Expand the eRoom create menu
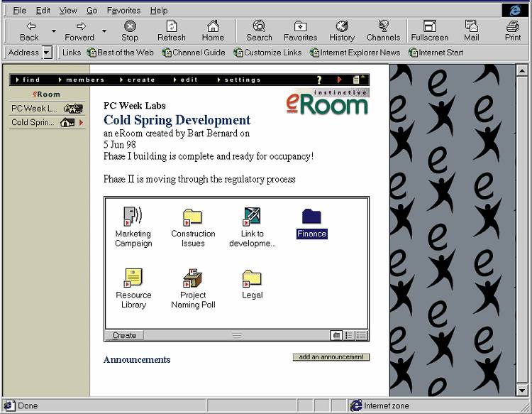The width and height of the screenshot is (532, 414). click(x=138, y=80)
